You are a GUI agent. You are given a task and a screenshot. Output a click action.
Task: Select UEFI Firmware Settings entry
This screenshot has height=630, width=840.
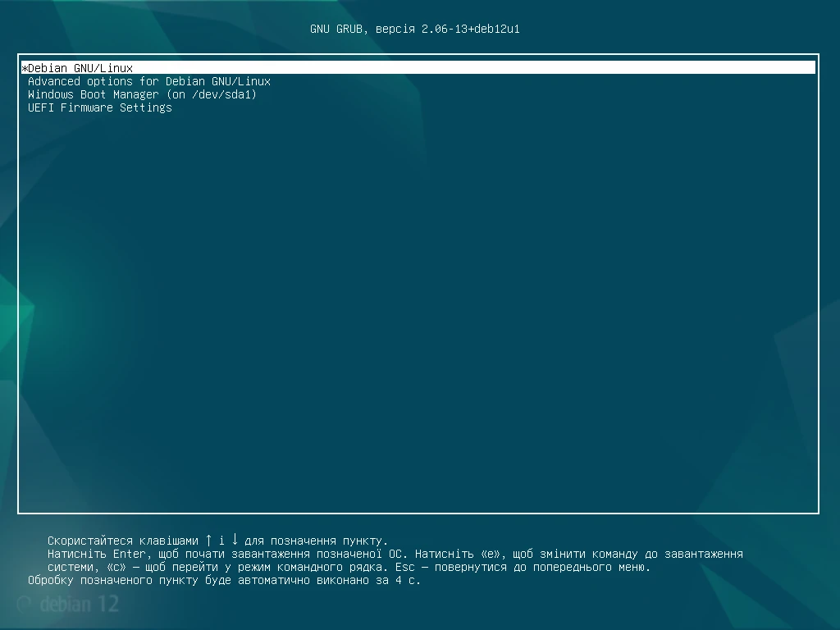click(x=99, y=107)
